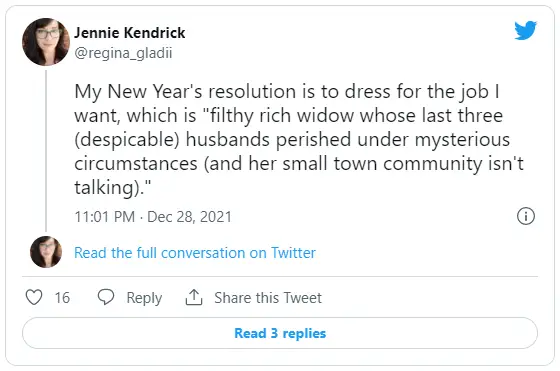The width and height of the screenshot is (560, 371).
Task: Click the Read 3 replies button
Action: [x=280, y=333]
